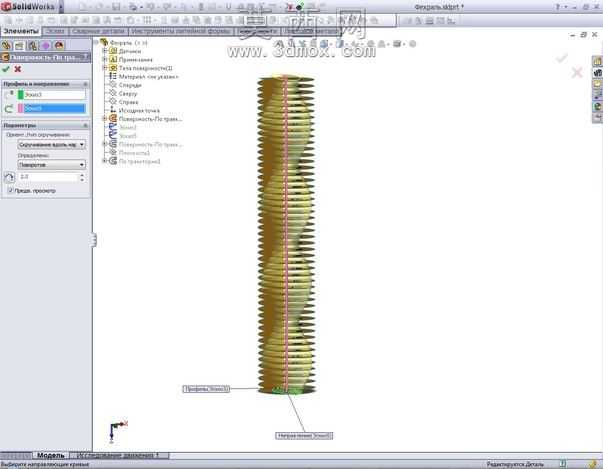Screen dimensions: 603x469
Task: Switch to the Элементы tab
Action: [21, 31]
